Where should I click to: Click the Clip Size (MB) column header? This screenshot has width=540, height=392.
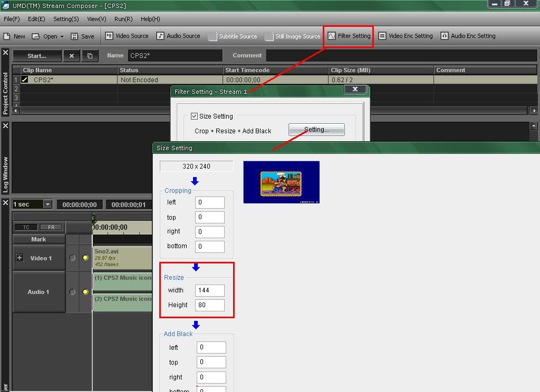click(x=381, y=70)
